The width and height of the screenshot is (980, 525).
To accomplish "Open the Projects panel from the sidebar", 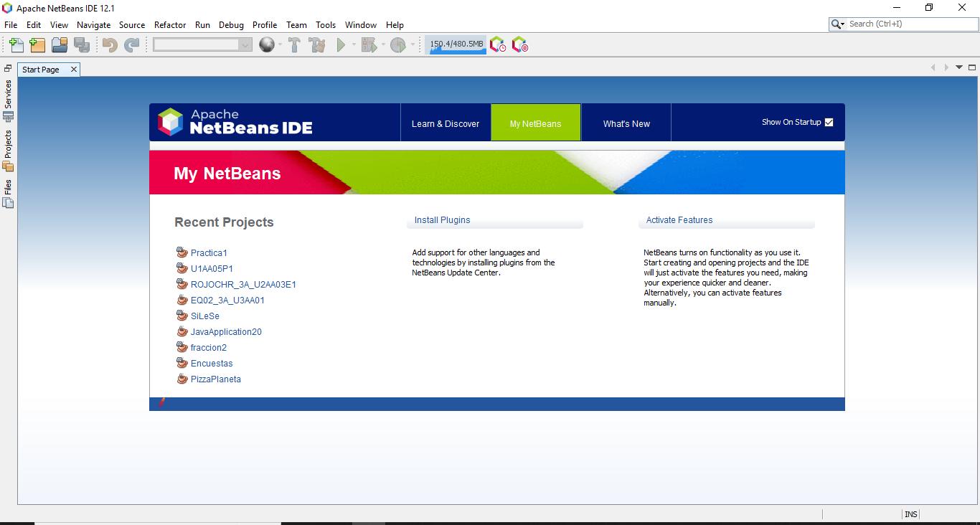I will (x=7, y=147).
